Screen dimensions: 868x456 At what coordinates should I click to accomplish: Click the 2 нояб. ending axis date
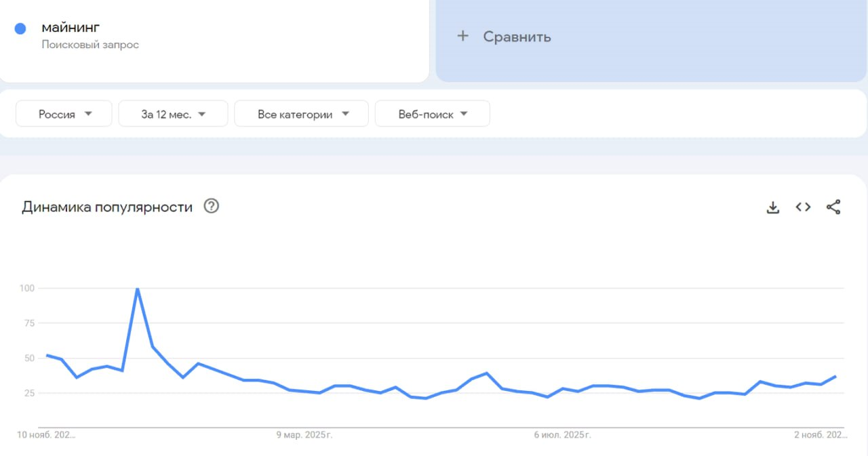point(821,434)
